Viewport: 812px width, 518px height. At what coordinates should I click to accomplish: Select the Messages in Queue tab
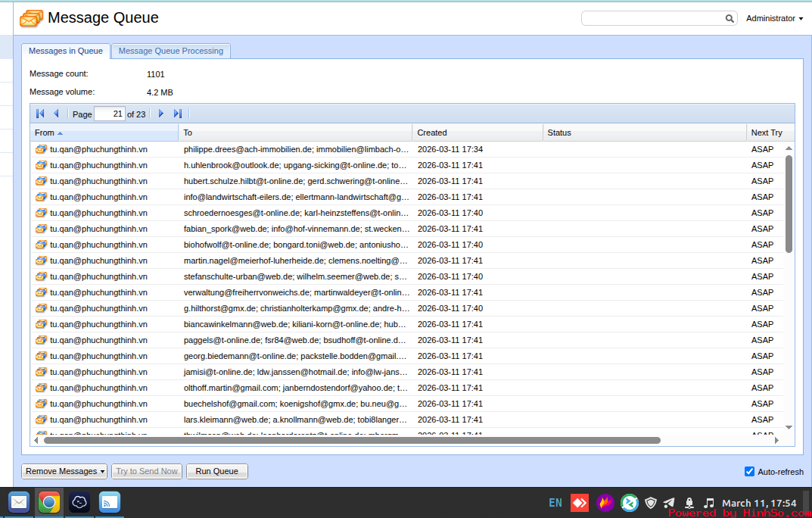tap(66, 51)
